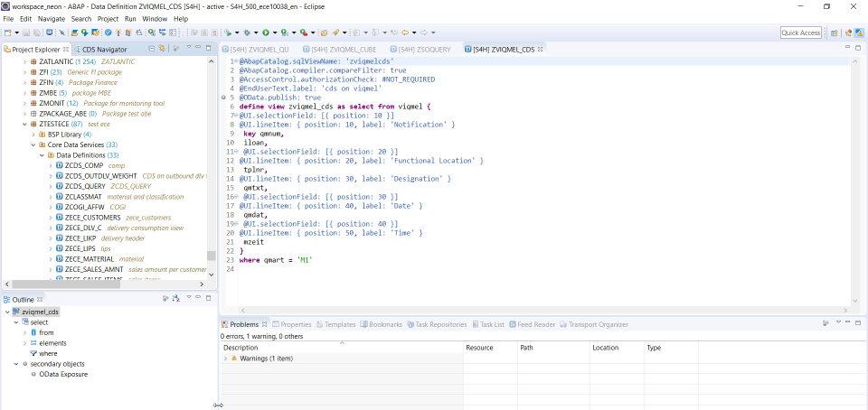Toggle Link with Editor in Project Explorer
This screenshot has height=410, width=868.
162,49
